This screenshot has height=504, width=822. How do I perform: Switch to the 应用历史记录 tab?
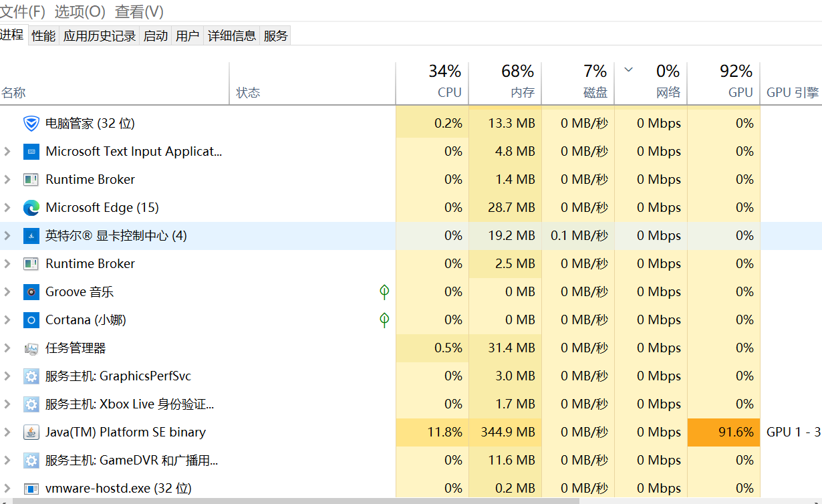100,36
